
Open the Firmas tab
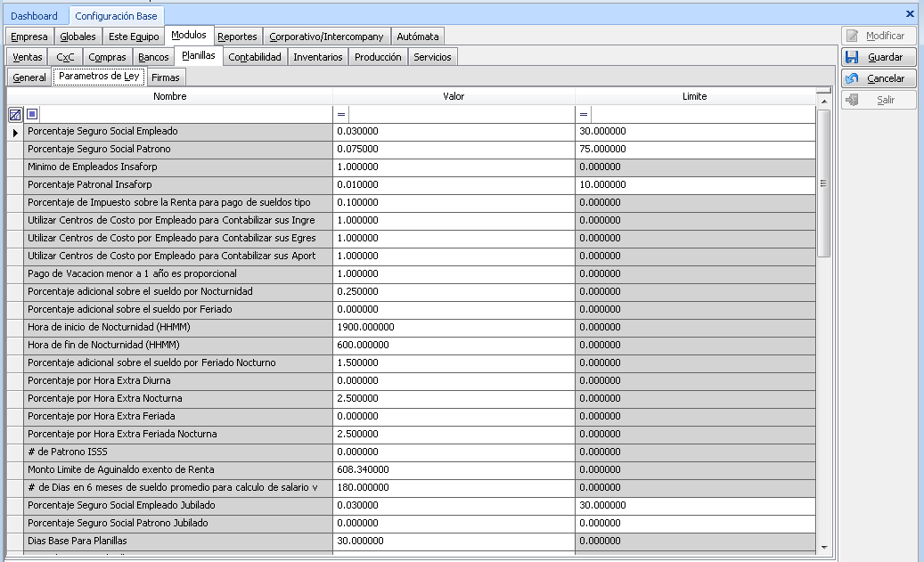click(x=166, y=77)
